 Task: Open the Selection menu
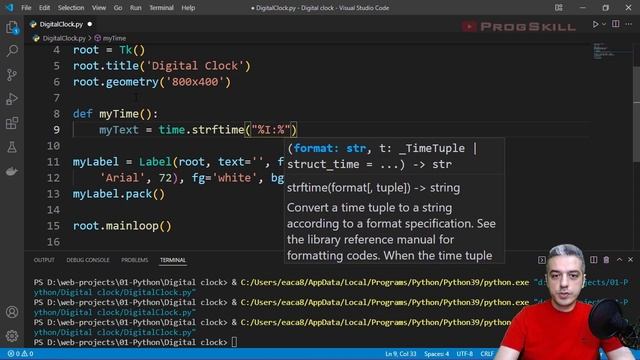pyautogui.click(x=71, y=8)
